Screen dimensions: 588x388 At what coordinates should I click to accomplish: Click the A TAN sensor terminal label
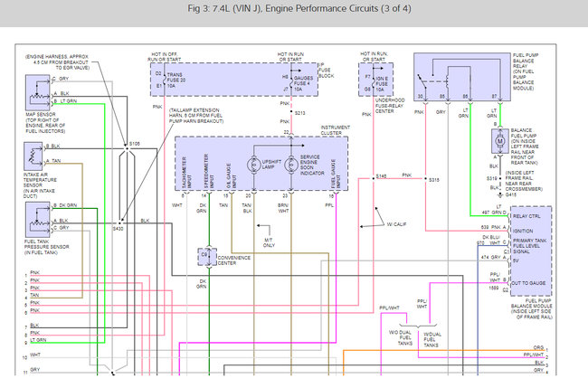click(x=53, y=160)
